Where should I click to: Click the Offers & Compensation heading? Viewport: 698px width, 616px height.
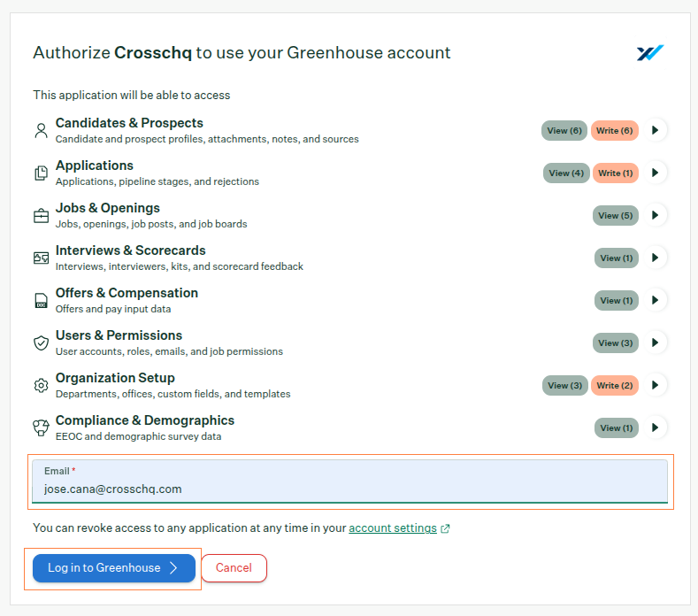127,293
